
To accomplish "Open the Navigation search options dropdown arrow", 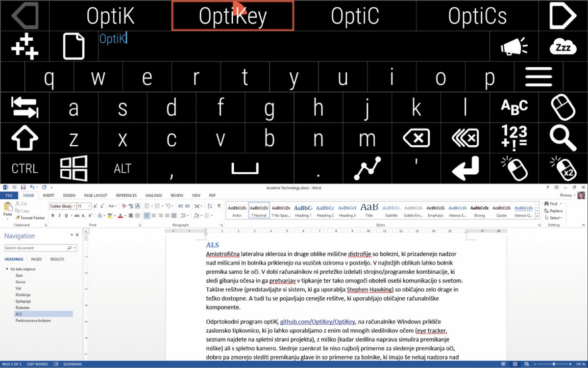I will [75, 248].
